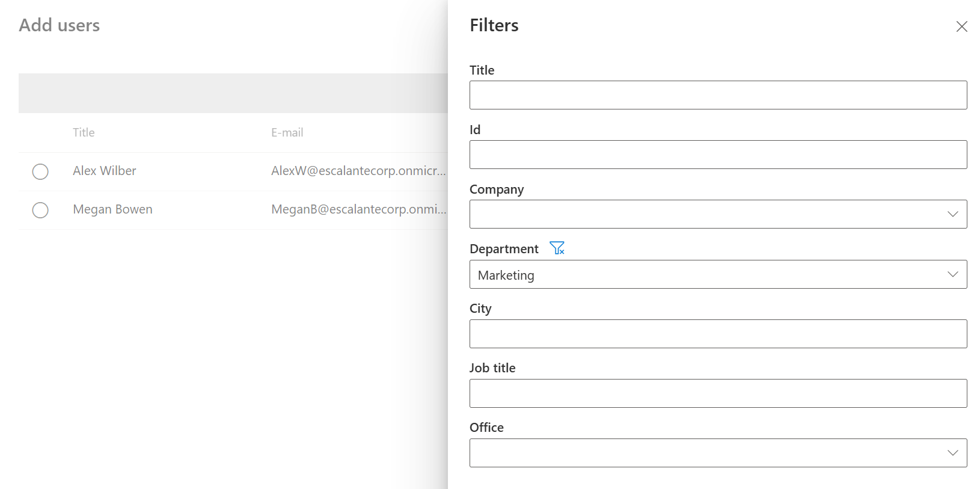Screen dimensions: 980x489
Task: Clear the Department filter icon
Action: (x=557, y=248)
